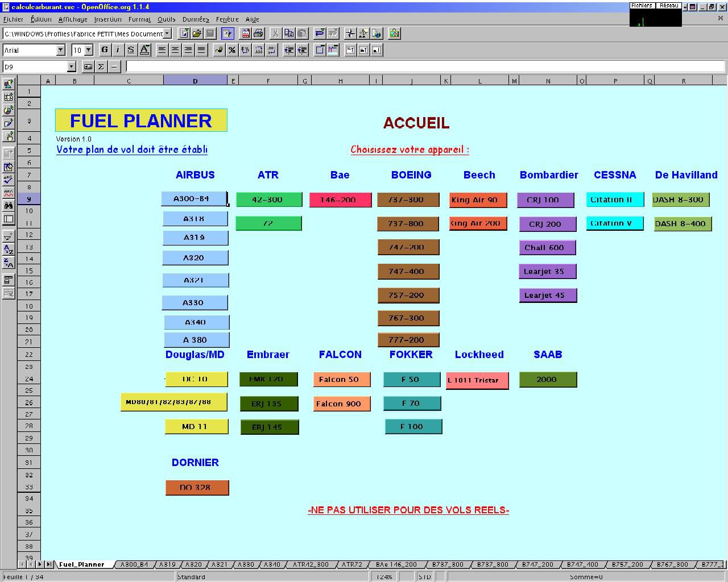This screenshot has height=582, width=728.
Task: Open the font color picker
Action: 144,50
